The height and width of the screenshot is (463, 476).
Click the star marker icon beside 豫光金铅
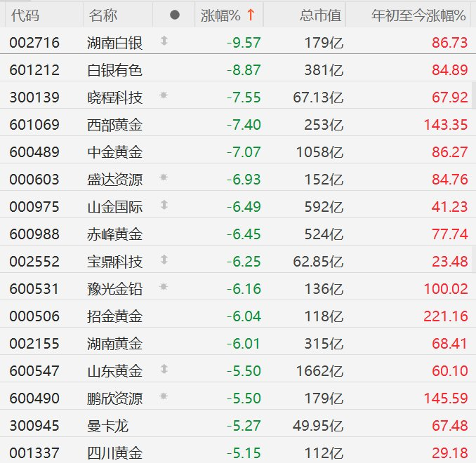pos(164,288)
